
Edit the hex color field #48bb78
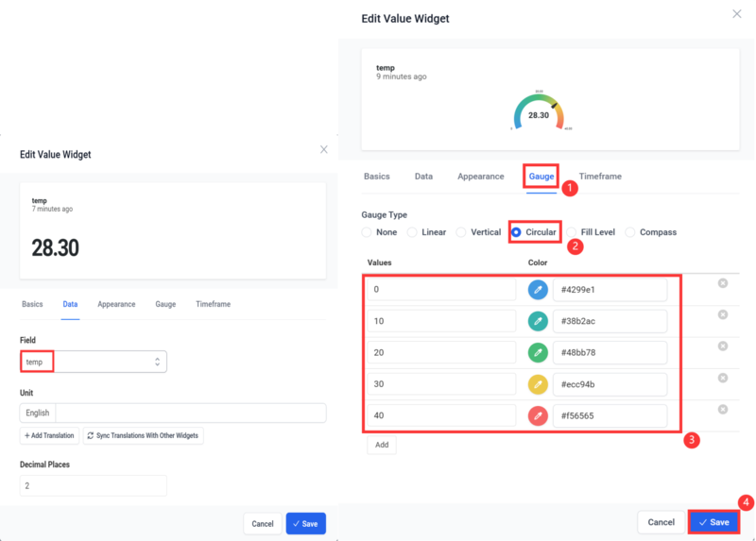tap(610, 352)
